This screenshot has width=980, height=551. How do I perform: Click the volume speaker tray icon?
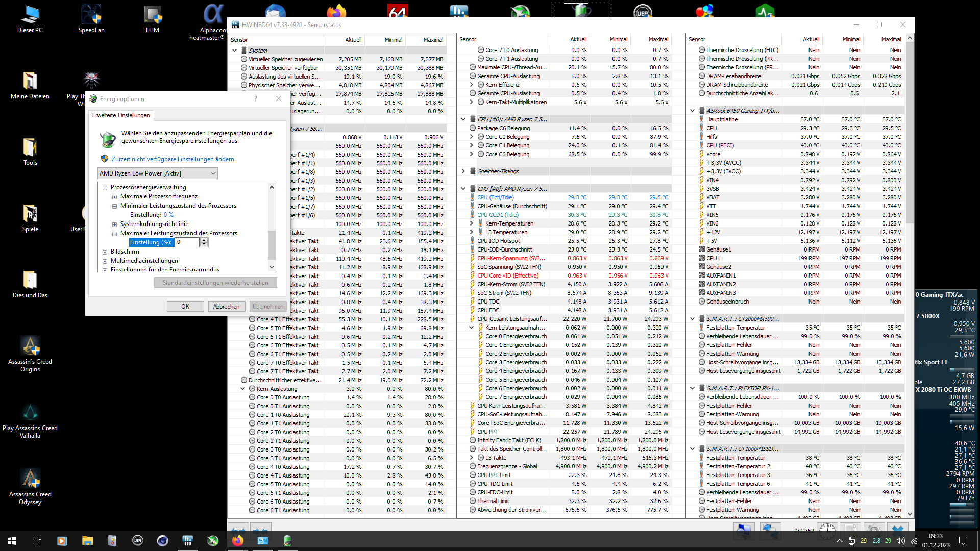tap(900, 541)
